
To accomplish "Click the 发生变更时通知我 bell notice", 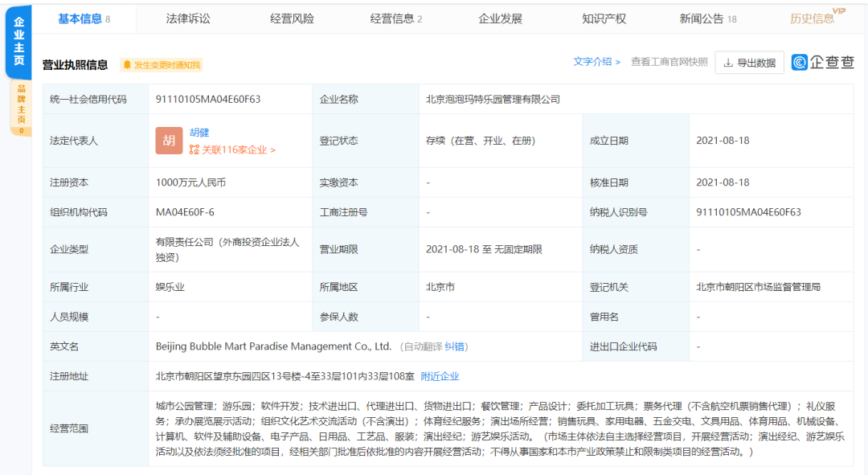I will pos(161,65).
